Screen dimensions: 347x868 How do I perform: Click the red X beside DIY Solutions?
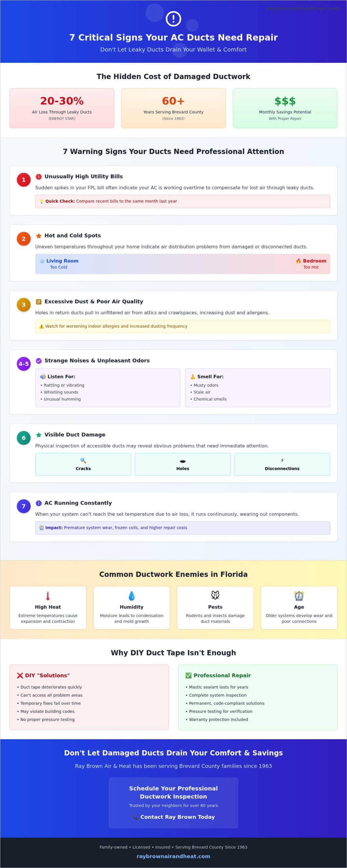pos(20,675)
